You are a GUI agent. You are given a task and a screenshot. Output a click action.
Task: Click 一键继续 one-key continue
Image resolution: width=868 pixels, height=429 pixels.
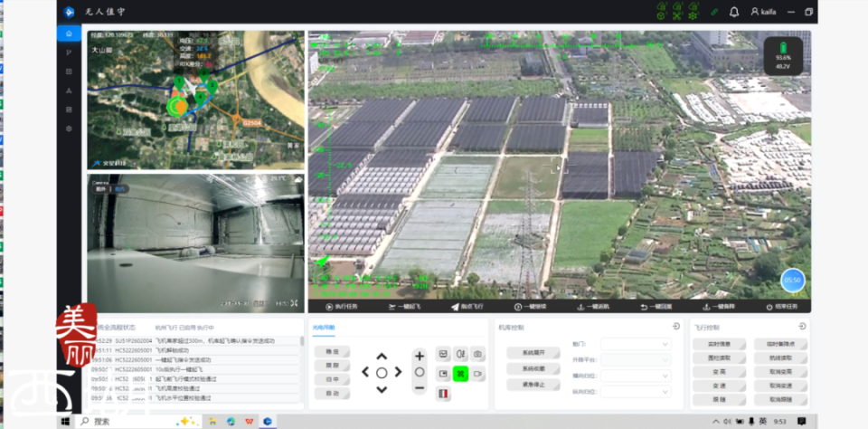coord(530,307)
